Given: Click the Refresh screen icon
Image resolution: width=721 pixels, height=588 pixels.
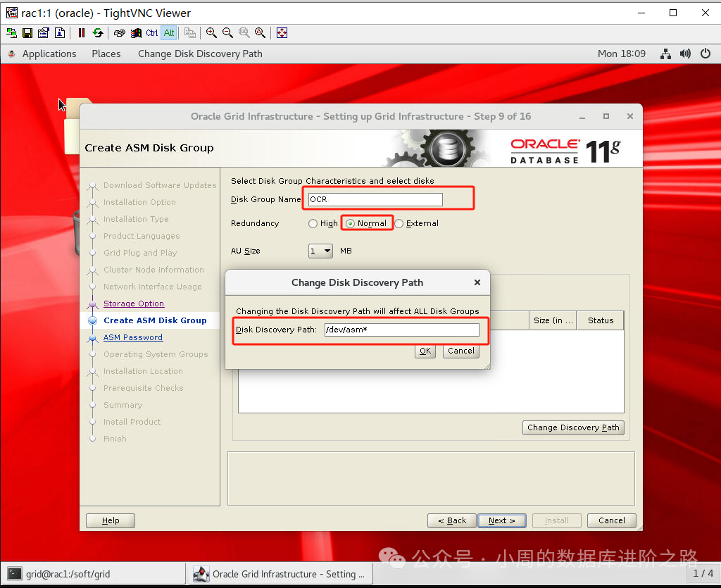Looking at the screenshot, I should [97, 32].
